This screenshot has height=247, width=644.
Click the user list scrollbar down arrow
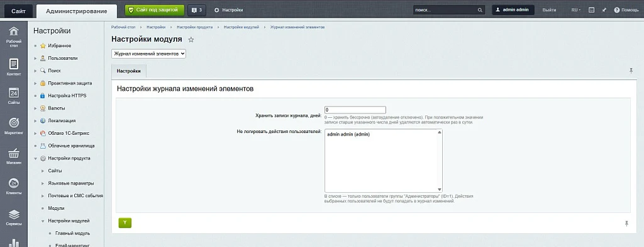click(x=440, y=190)
